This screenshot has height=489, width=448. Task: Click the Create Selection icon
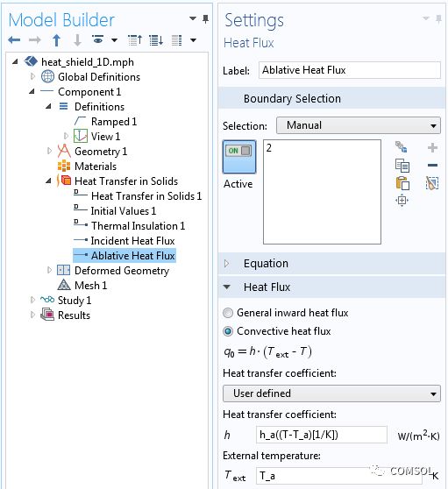[402, 147]
